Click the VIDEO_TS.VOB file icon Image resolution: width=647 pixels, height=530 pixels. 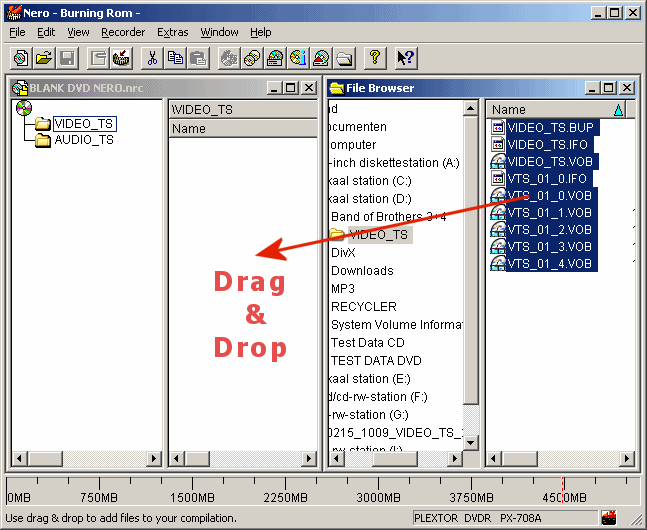[498, 161]
